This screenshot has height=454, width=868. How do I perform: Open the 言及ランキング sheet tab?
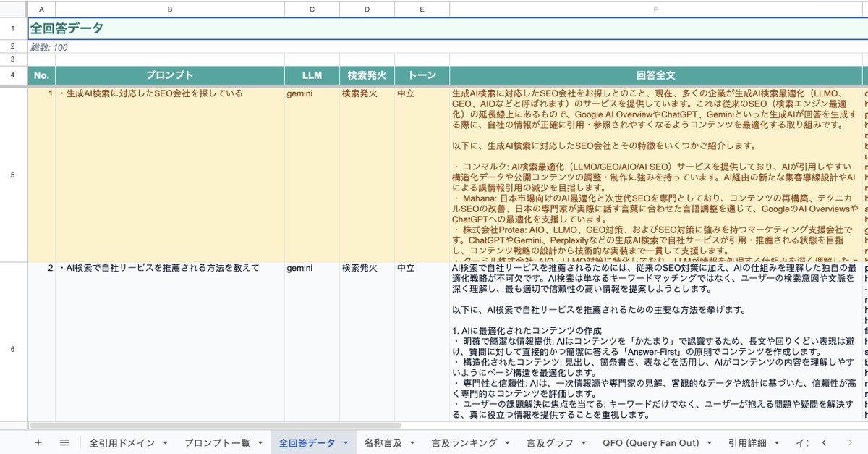[x=464, y=442]
